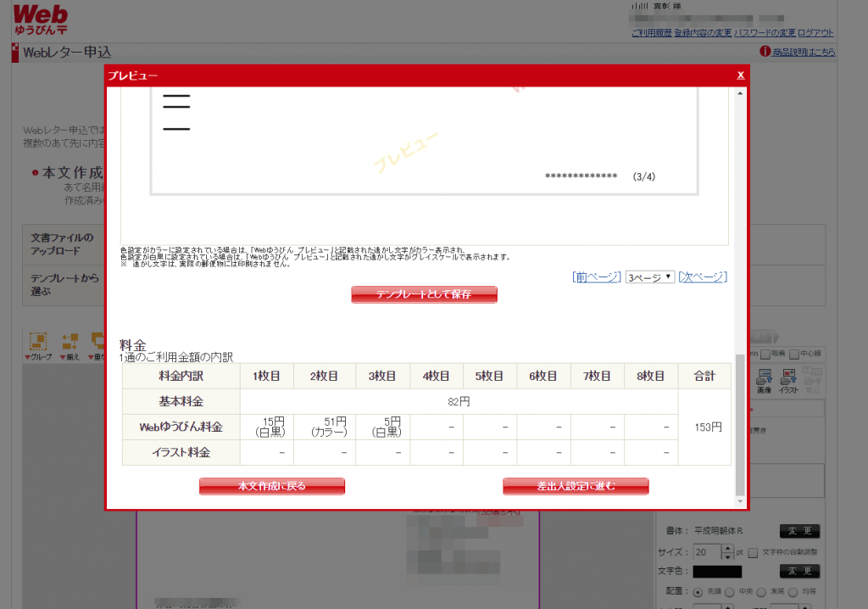Click the red info icon beside 商品説明はこちら
Viewport: 868px width, 609px height.
point(765,51)
